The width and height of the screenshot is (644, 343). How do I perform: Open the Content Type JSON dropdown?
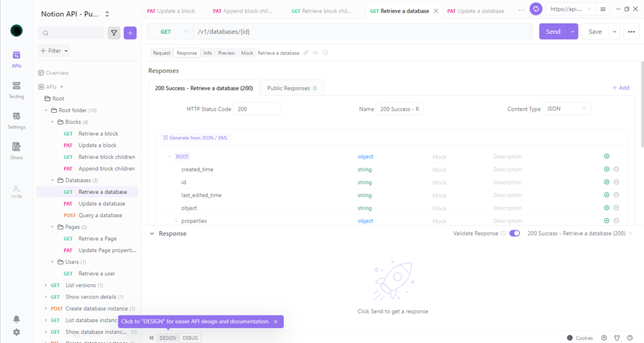pyautogui.click(x=566, y=109)
